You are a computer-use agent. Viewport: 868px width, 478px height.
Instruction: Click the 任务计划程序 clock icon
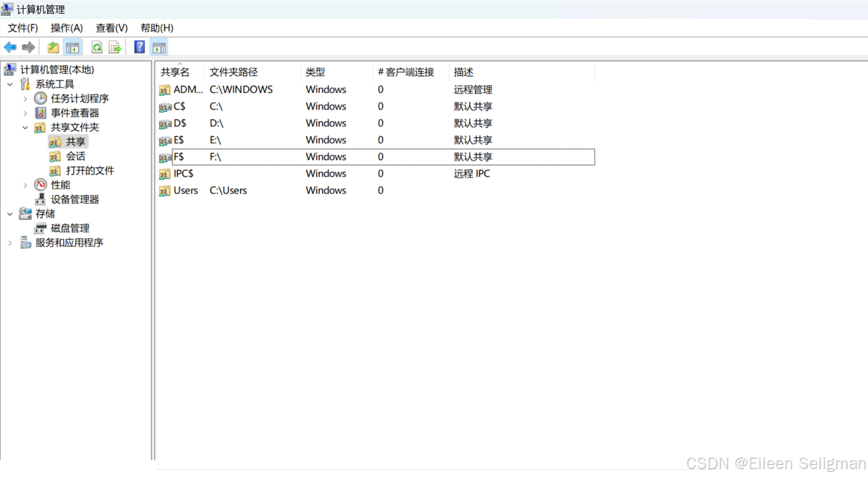(x=41, y=98)
